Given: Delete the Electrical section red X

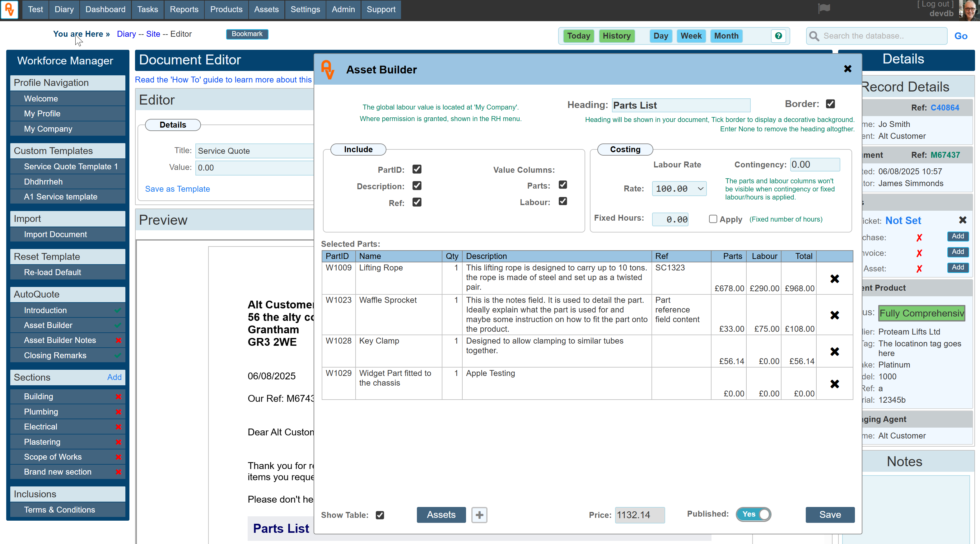Looking at the screenshot, I should 118,427.
